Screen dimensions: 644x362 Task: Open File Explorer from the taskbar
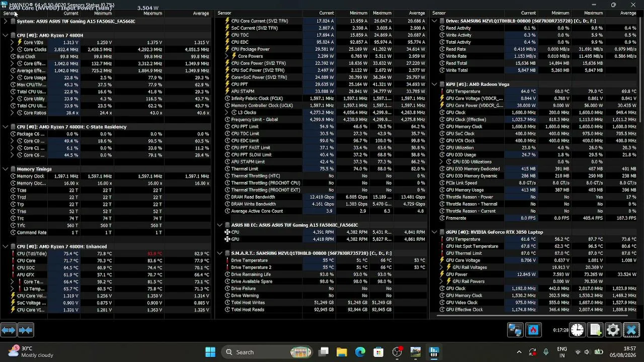(342, 352)
